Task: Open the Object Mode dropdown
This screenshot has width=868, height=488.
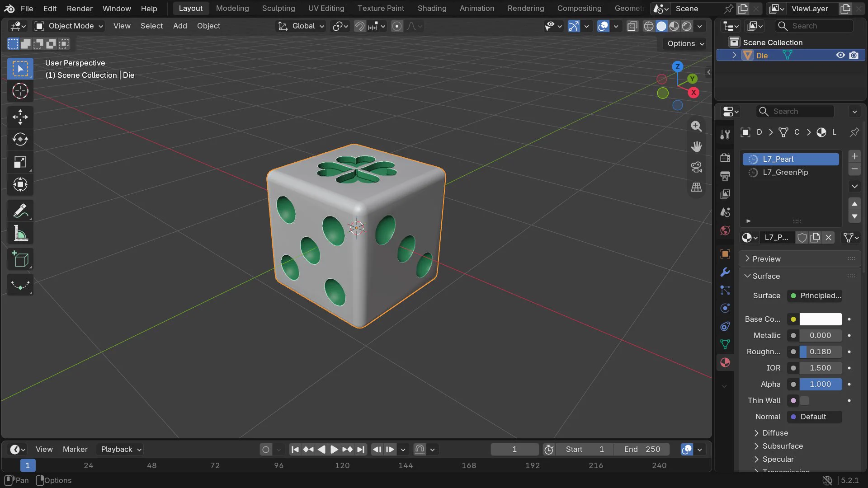Action: [69, 26]
